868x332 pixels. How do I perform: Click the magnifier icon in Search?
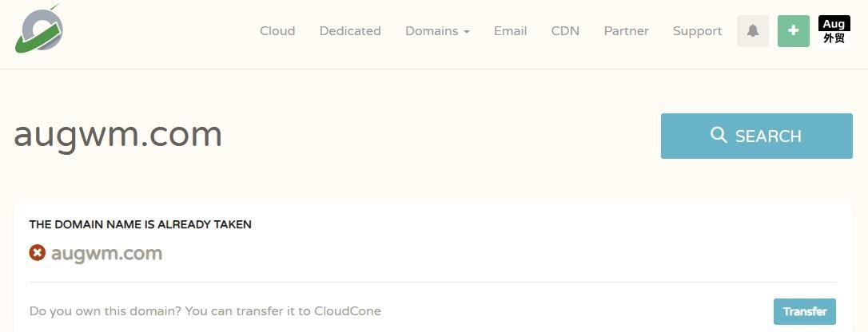719,136
